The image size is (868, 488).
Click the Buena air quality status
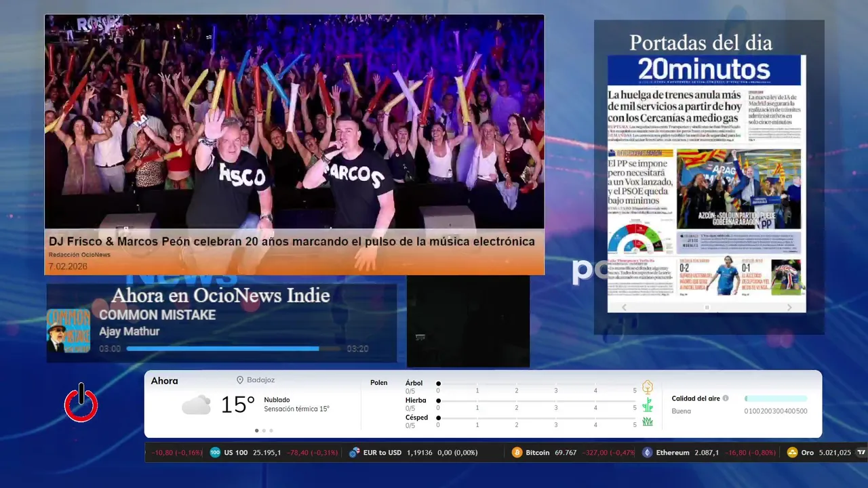[x=682, y=411]
